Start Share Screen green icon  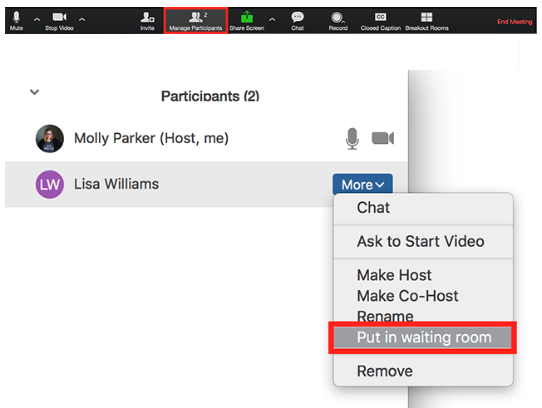247,21
